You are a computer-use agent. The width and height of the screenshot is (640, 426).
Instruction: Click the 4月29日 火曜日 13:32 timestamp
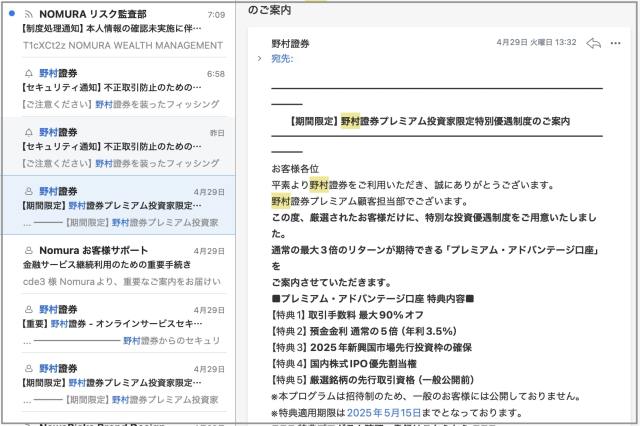pyautogui.click(x=536, y=43)
